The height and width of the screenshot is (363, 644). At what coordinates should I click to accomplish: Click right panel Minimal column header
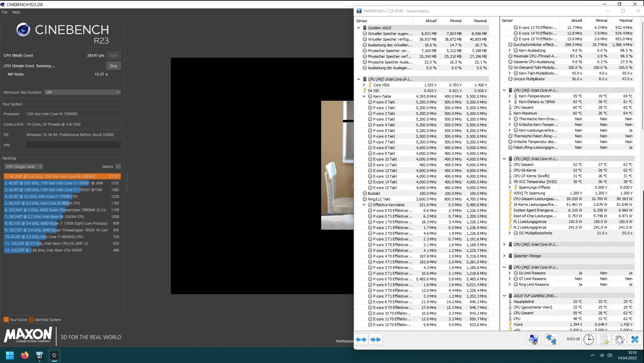point(597,20)
